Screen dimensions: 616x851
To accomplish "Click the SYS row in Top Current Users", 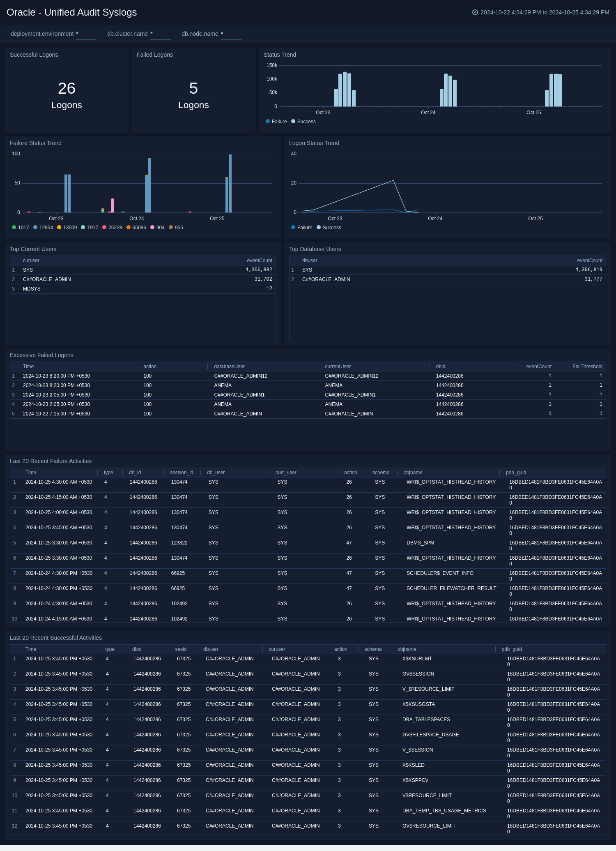I will [143, 270].
